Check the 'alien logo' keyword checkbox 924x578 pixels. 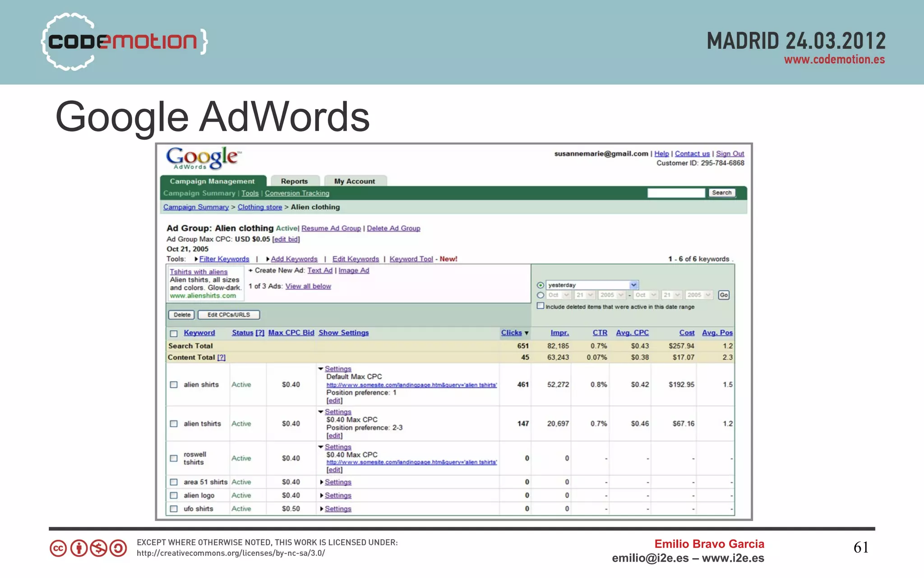pyautogui.click(x=174, y=495)
